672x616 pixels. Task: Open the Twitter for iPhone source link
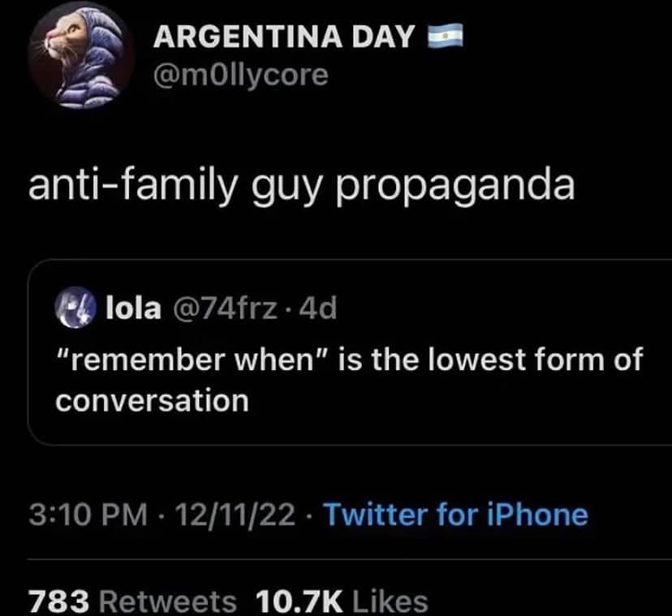(x=454, y=515)
